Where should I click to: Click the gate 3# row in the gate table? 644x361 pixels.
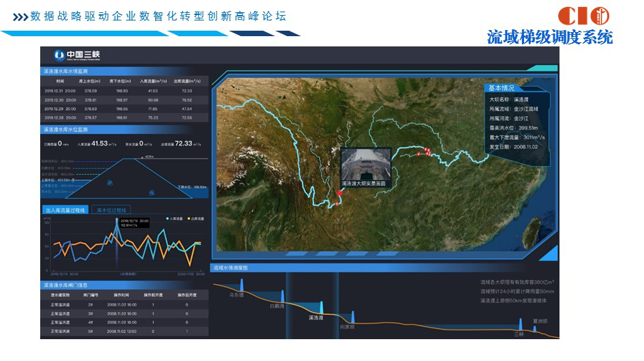(125, 314)
